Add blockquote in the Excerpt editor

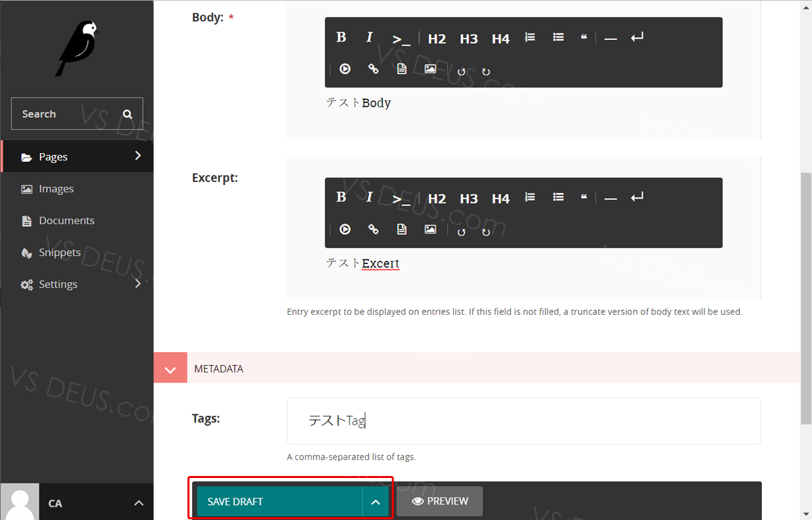(584, 197)
